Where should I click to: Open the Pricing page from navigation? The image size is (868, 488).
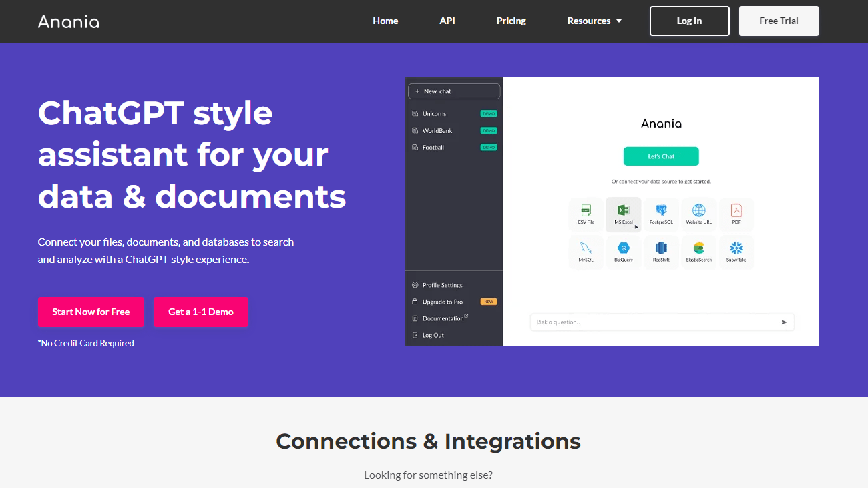click(x=511, y=21)
